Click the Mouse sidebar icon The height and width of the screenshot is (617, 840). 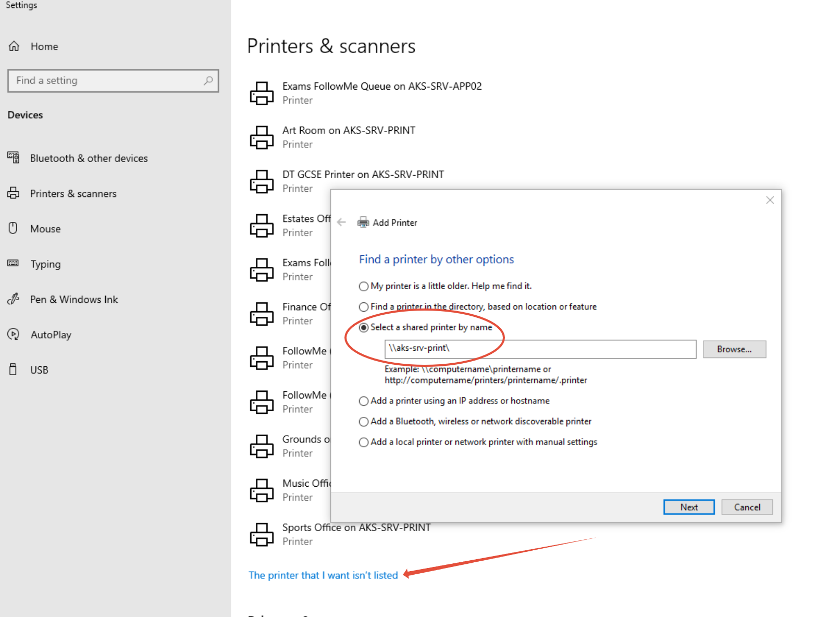pyautogui.click(x=14, y=228)
